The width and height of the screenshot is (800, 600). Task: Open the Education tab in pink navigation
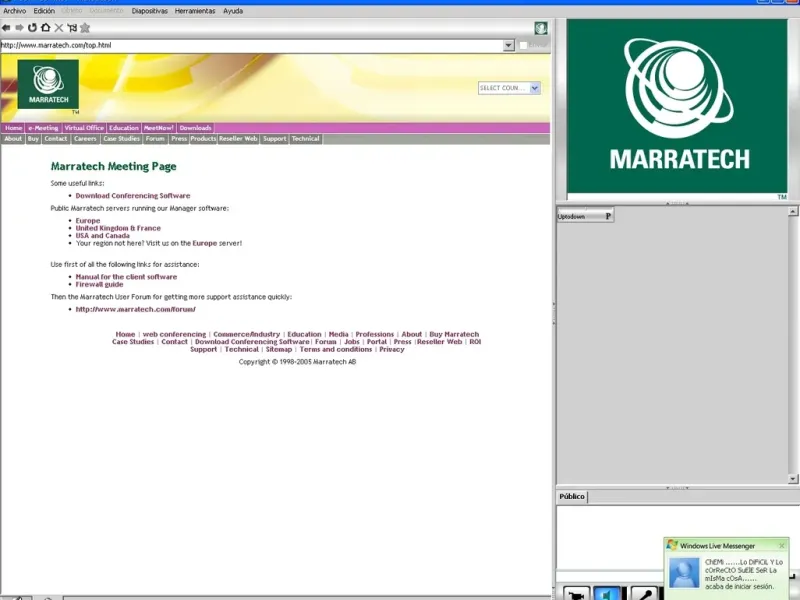(x=123, y=128)
